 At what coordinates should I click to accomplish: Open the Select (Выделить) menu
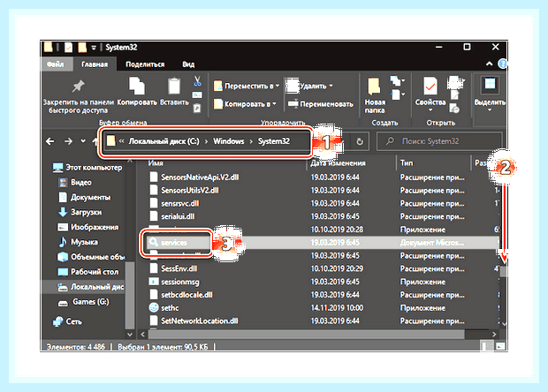click(x=490, y=94)
